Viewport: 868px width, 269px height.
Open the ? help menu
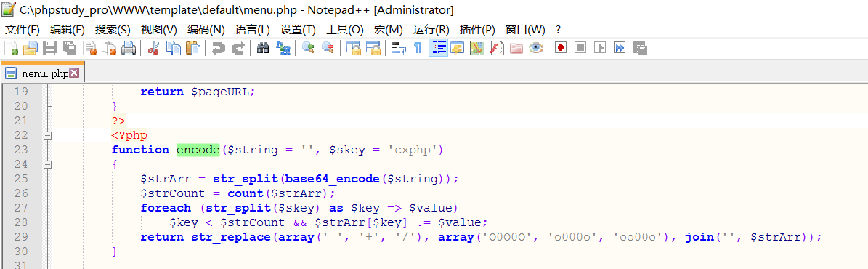tap(558, 29)
